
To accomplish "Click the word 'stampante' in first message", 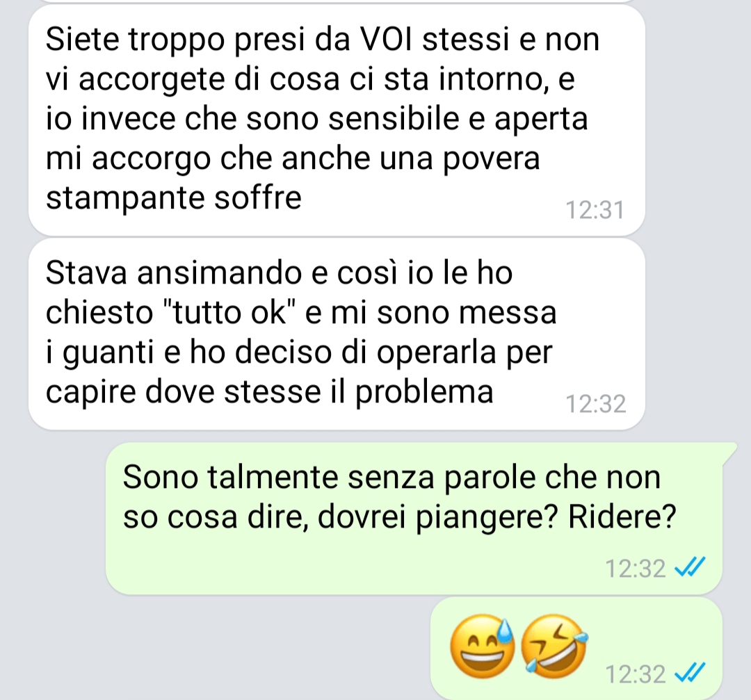I will [x=125, y=199].
